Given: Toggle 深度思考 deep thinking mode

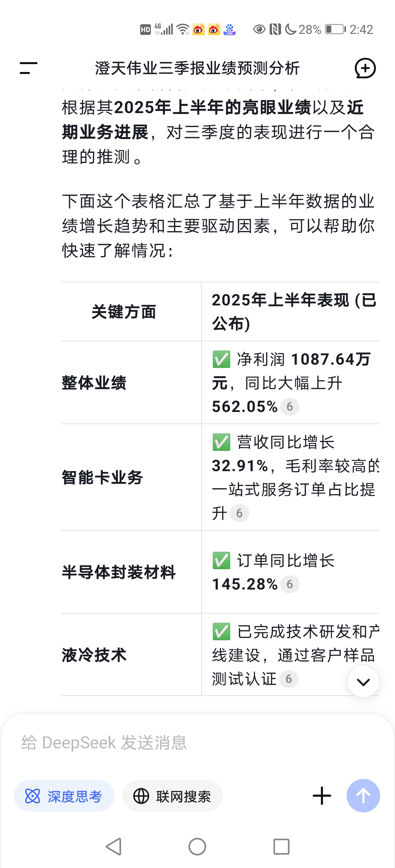Looking at the screenshot, I should click(64, 796).
